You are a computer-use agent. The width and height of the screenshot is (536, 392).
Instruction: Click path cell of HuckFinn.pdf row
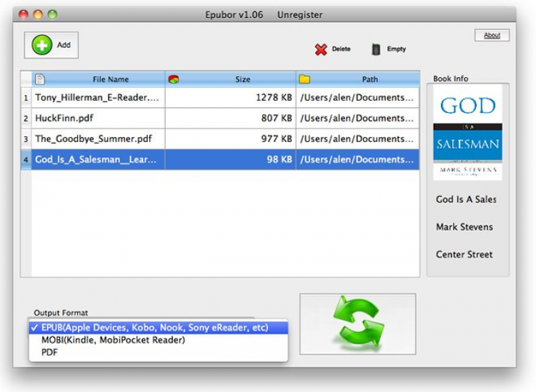click(x=357, y=118)
